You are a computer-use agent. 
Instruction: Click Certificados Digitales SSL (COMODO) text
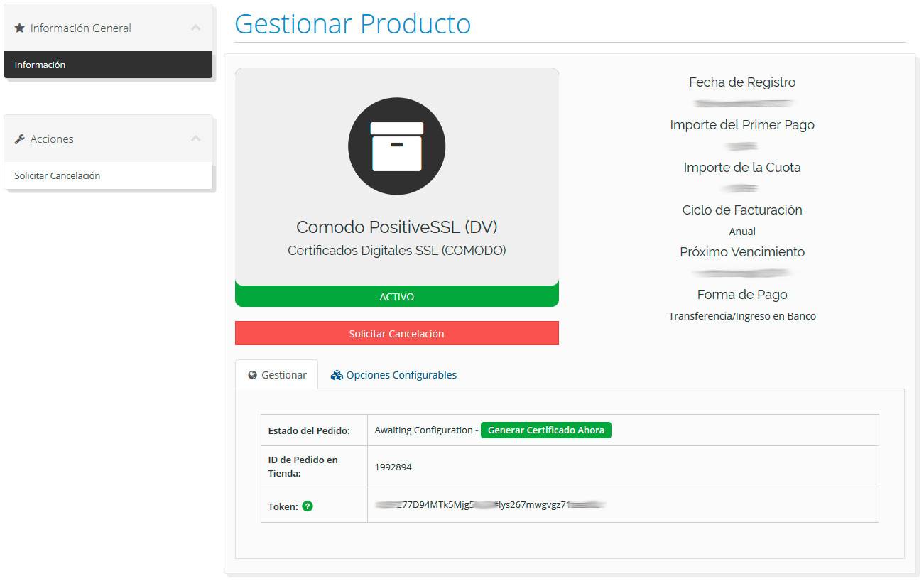click(x=397, y=251)
